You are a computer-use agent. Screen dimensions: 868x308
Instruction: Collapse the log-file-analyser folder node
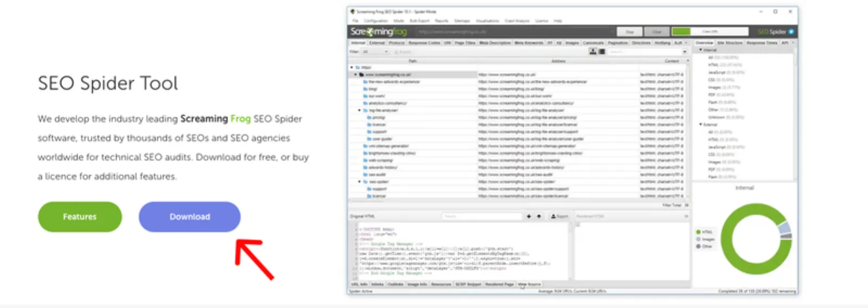tap(360, 110)
